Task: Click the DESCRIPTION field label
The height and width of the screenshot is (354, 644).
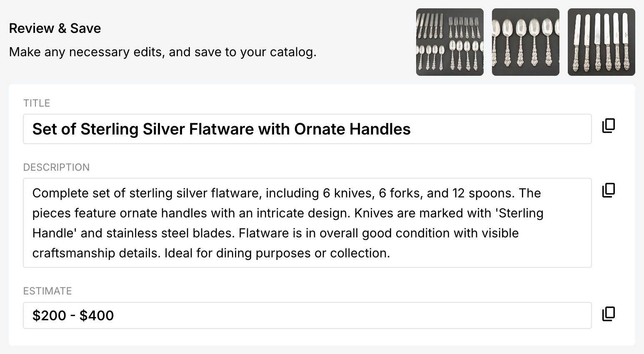Action: tap(56, 167)
